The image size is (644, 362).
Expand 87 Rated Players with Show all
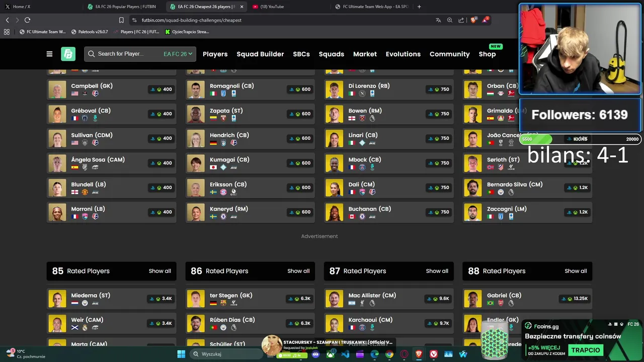click(437, 271)
